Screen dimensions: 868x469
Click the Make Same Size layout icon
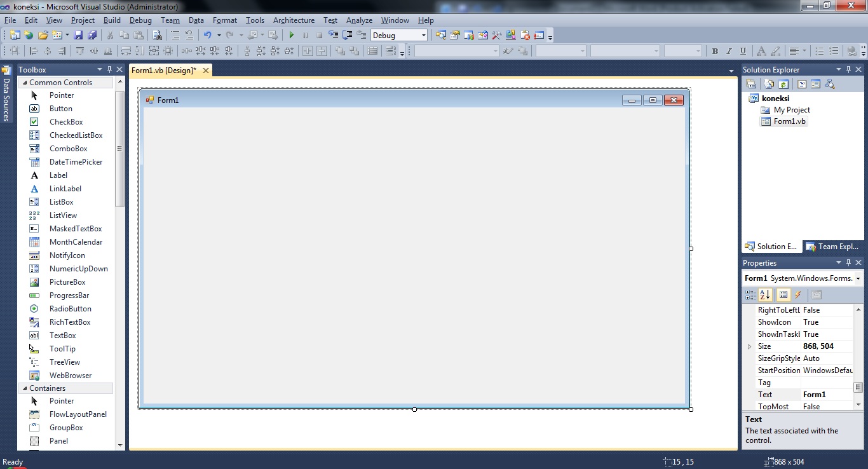tap(154, 51)
